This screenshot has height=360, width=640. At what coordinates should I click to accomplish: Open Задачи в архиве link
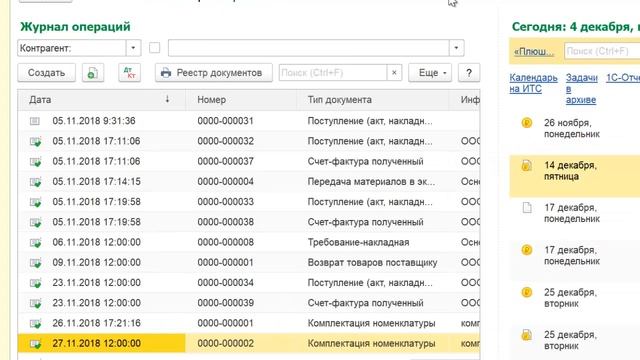[x=581, y=89]
